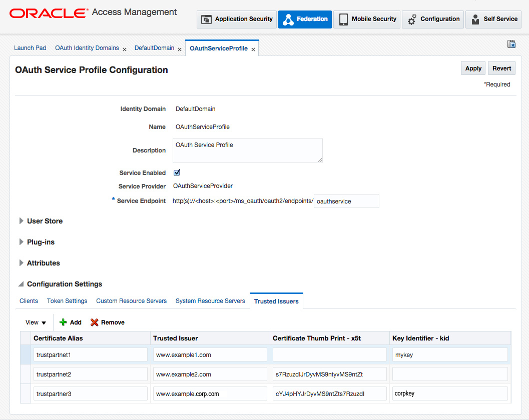
Task: Click the Configuration gears icon
Action: 412,19
